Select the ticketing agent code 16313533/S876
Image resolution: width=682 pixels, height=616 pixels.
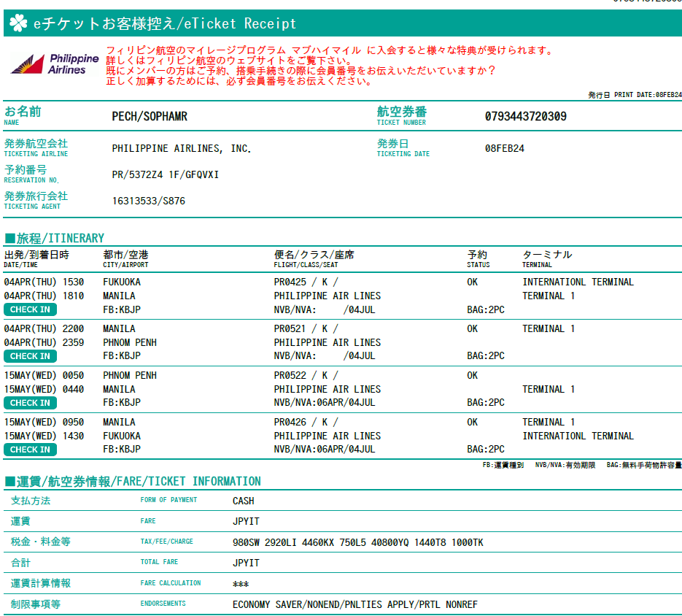(x=149, y=201)
